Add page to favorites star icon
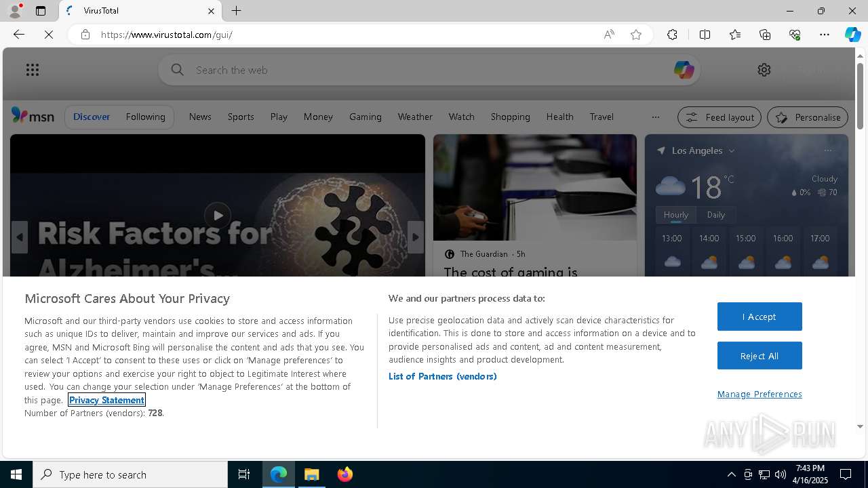This screenshot has width=868, height=488. tap(636, 35)
